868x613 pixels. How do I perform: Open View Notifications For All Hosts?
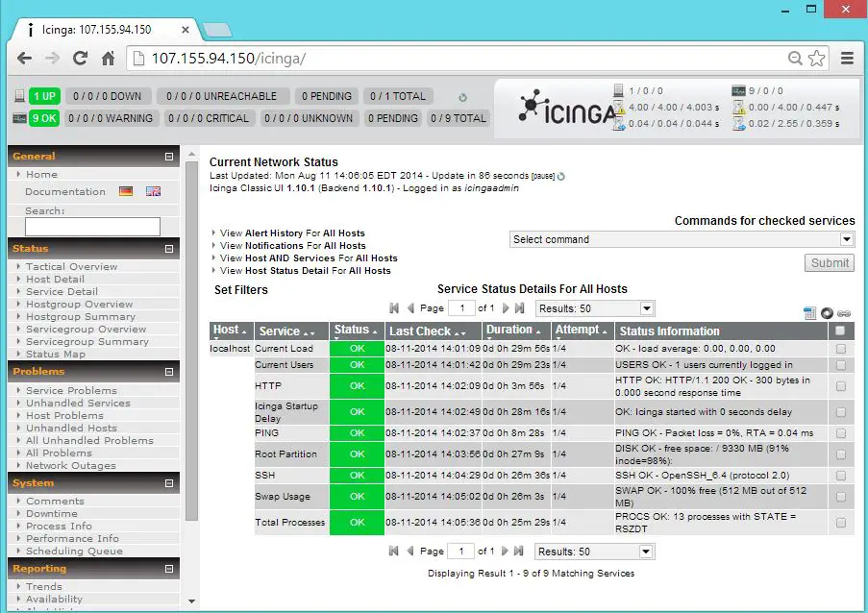click(293, 246)
